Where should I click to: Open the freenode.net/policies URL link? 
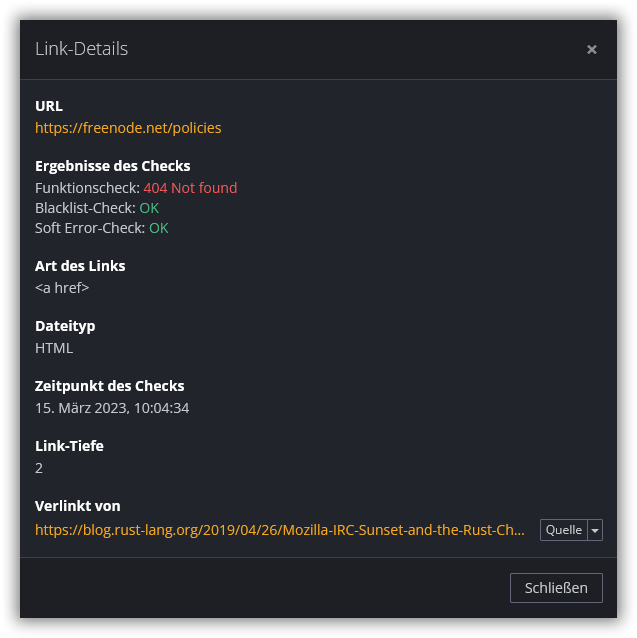[x=128, y=128]
